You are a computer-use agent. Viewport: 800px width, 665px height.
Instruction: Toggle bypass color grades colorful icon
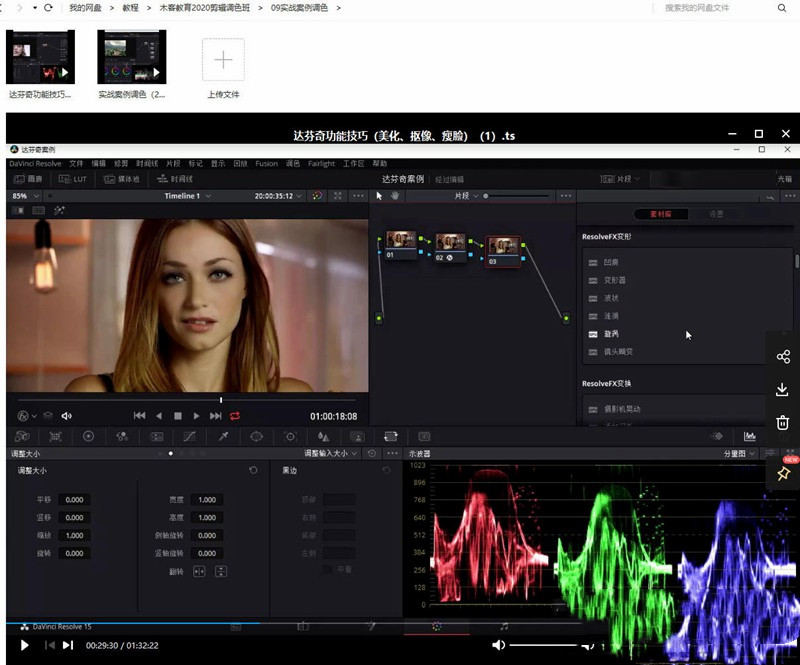(317, 196)
